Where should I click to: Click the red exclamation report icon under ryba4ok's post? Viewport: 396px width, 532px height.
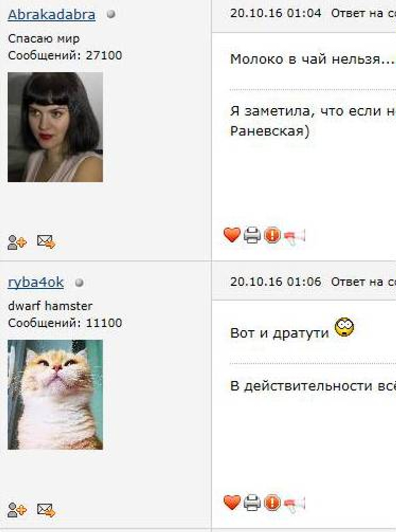pos(272,502)
